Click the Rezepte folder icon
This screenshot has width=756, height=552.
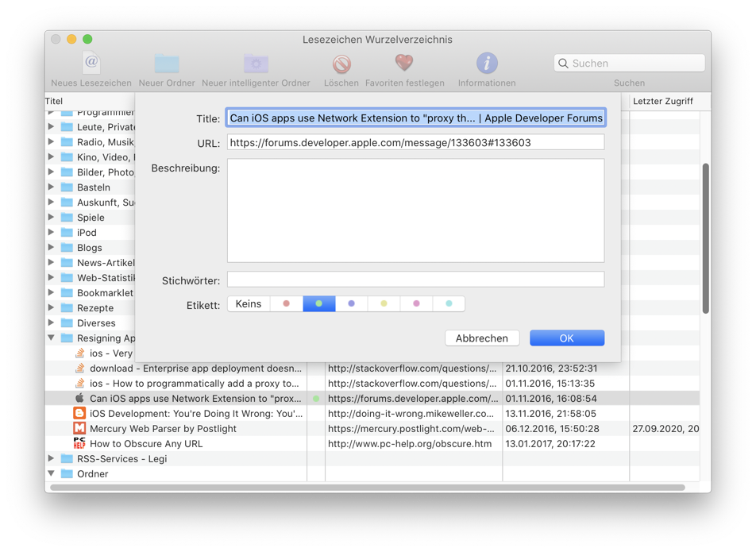coord(67,307)
